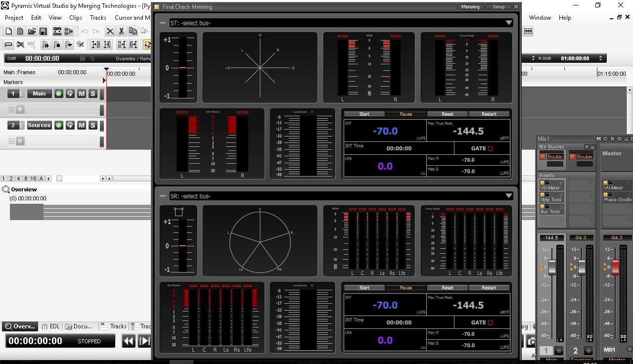Open the Documents tab
Screen dimensions: 633x364
pos(80,326)
